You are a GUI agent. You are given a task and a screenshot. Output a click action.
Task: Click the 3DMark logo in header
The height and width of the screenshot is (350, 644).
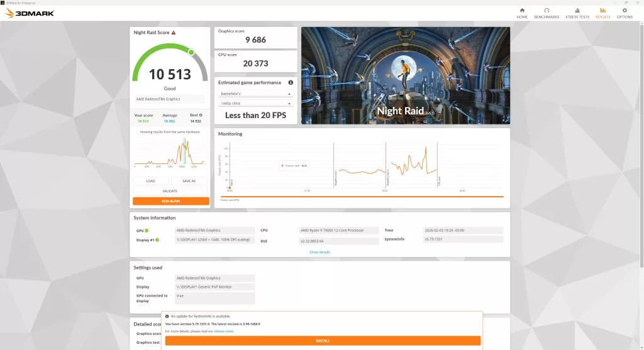(30, 13)
